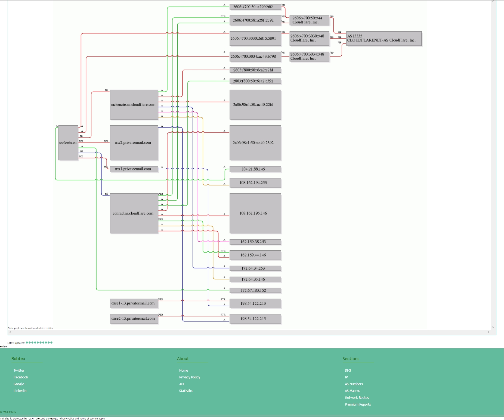The width and height of the screenshot is (504, 420).
Task: Open the mckenzie.ns.cloudflare.com node
Action: pyautogui.click(x=134, y=104)
